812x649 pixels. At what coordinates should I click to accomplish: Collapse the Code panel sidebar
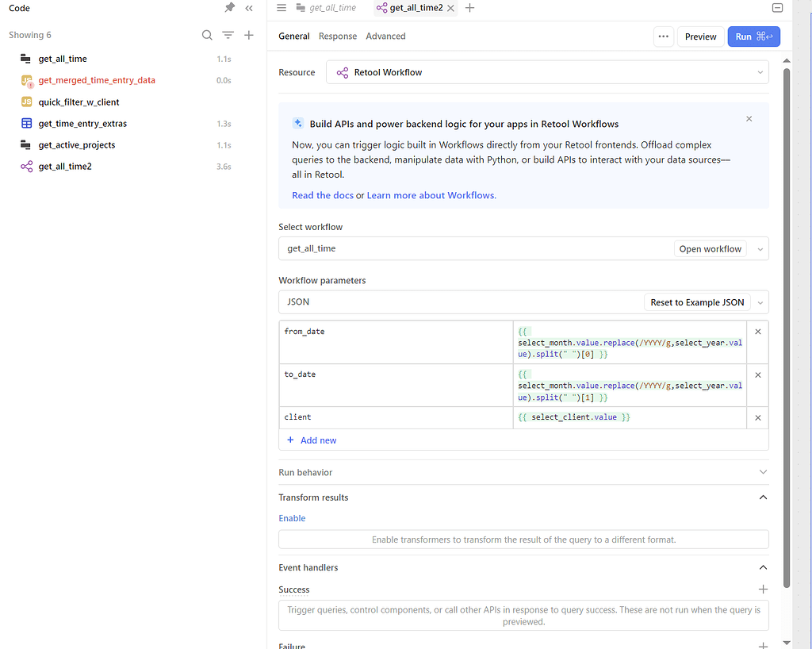click(x=248, y=8)
